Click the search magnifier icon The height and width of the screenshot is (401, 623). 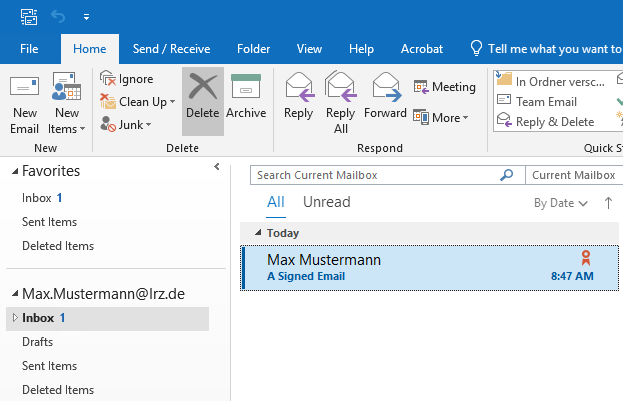pyautogui.click(x=507, y=175)
